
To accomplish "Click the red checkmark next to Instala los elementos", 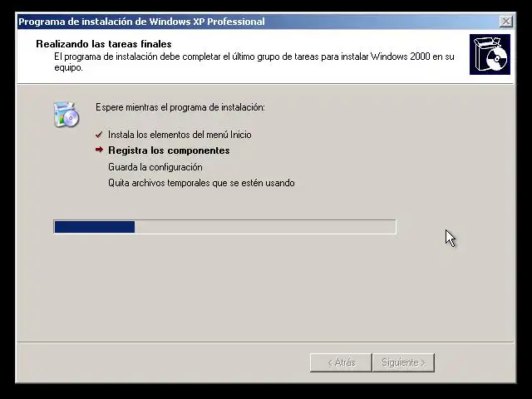I will tap(99, 135).
